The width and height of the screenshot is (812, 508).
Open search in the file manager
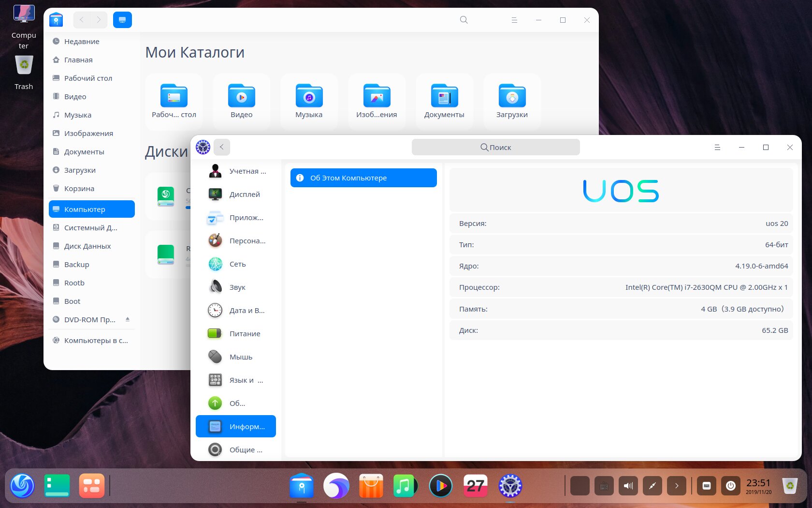464,20
